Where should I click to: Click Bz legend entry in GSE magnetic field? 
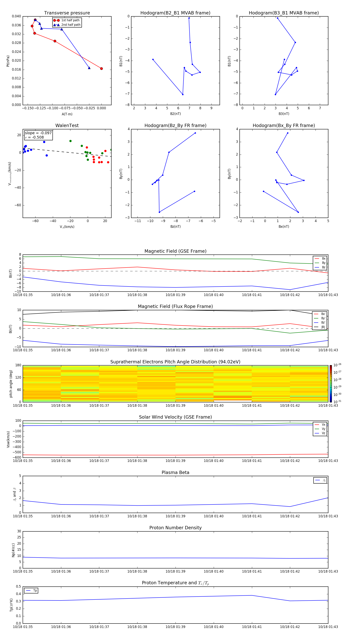[x=320, y=267]
